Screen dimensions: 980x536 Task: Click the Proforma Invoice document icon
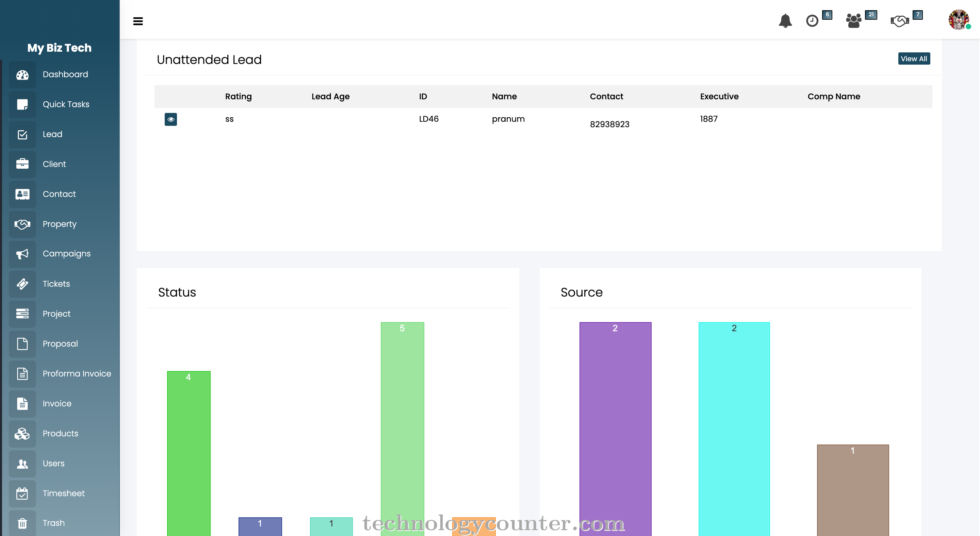[22, 374]
